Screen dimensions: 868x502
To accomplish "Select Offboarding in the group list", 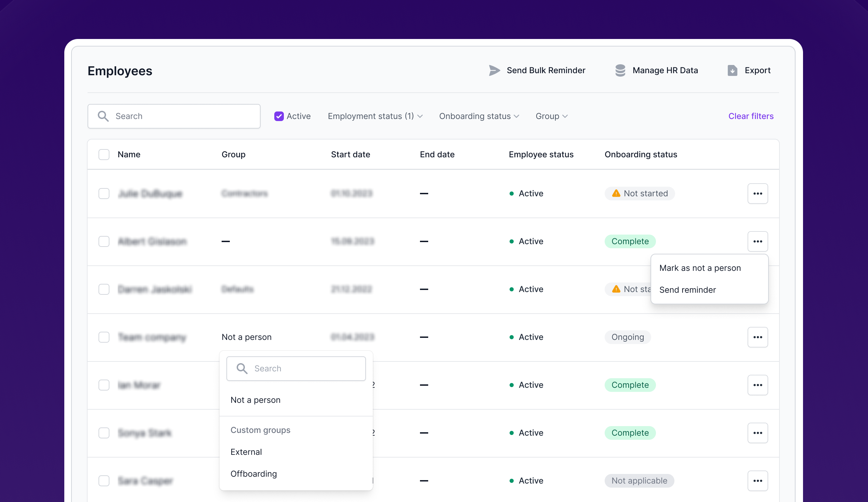I will click(253, 474).
